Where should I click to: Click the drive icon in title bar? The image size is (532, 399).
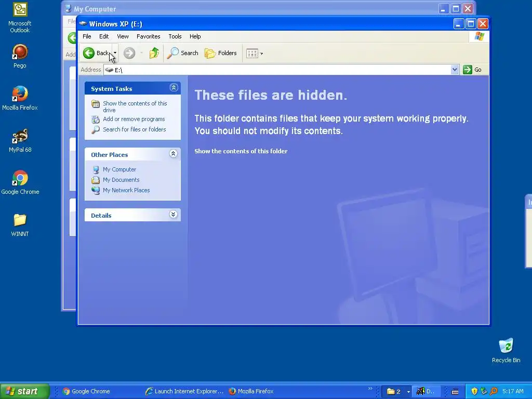tap(83, 24)
